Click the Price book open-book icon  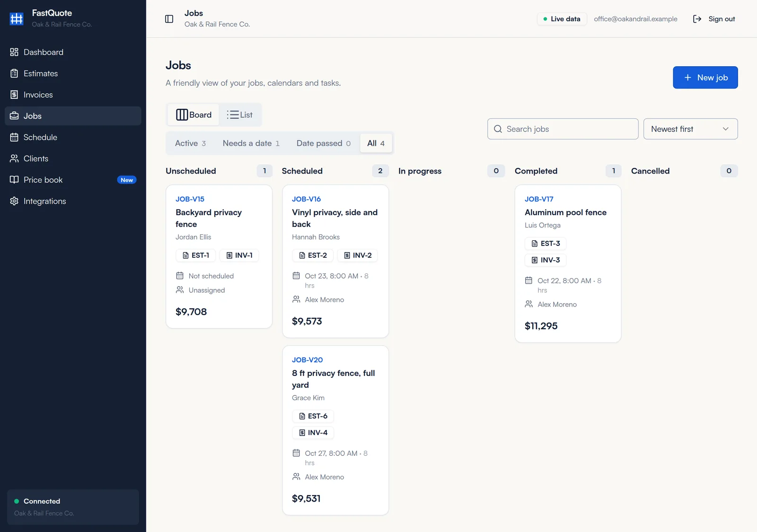coord(14,180)
